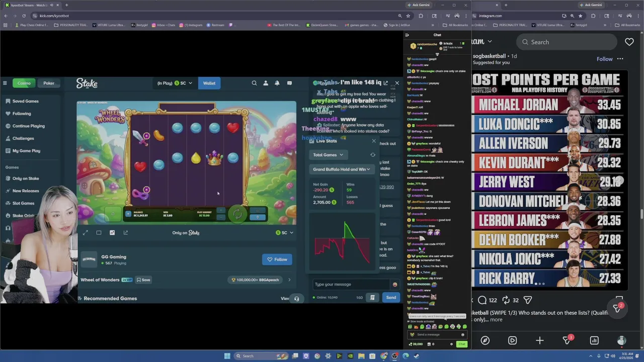Open emote picker in Kick chat
Screen dimensions: 644x362
(x=463, y=335)
